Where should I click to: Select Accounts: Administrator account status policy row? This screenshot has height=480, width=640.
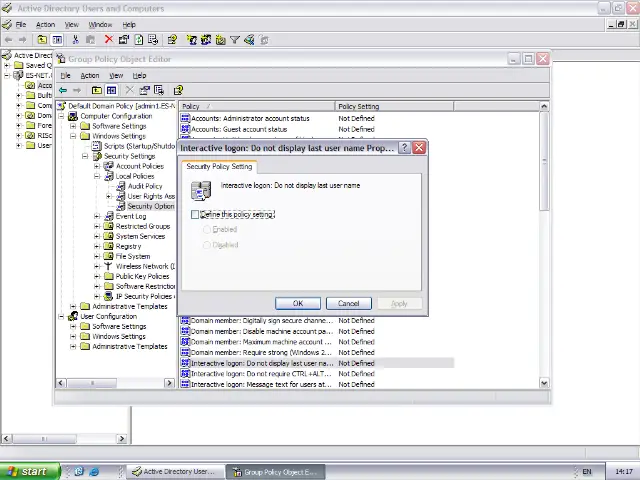click(x=317, y=118)
